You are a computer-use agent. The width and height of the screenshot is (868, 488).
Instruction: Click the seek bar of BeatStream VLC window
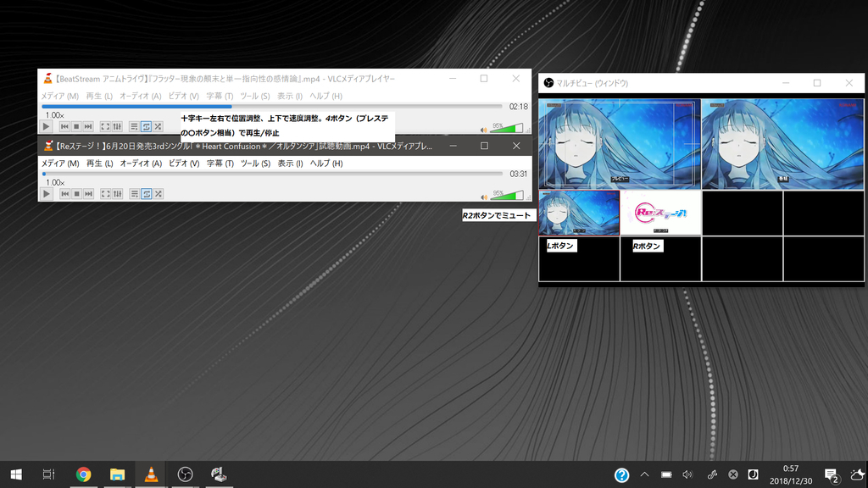(272, 106)
